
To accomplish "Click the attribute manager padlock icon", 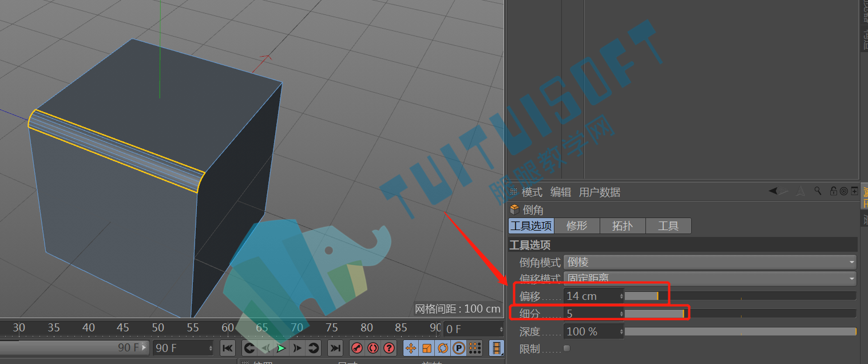I will pos(834,191).
